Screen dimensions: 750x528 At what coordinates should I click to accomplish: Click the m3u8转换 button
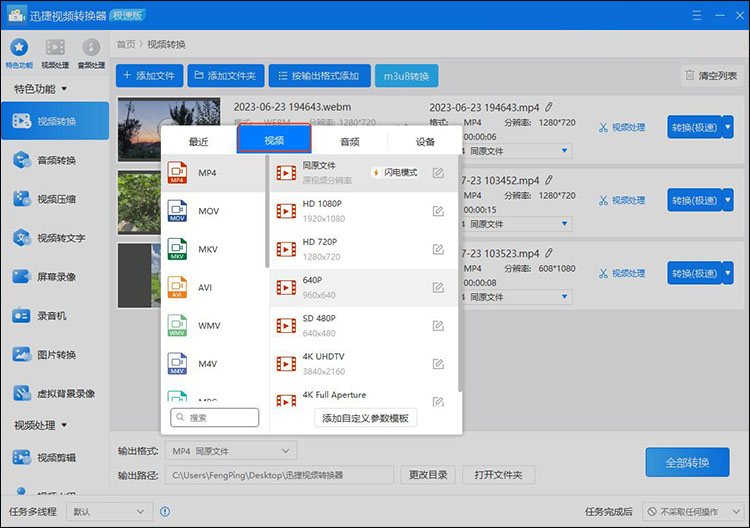[406, 76]
